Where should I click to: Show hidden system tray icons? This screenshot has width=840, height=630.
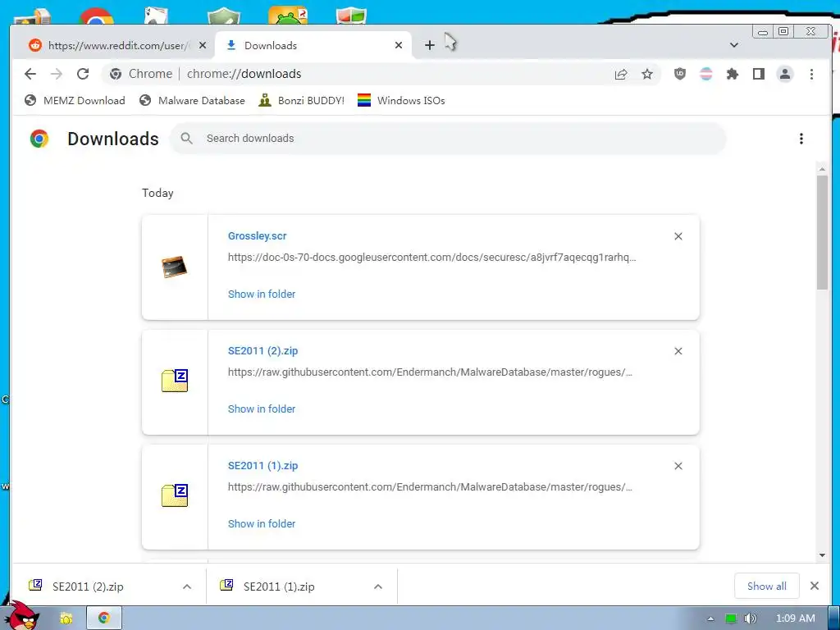710,619
